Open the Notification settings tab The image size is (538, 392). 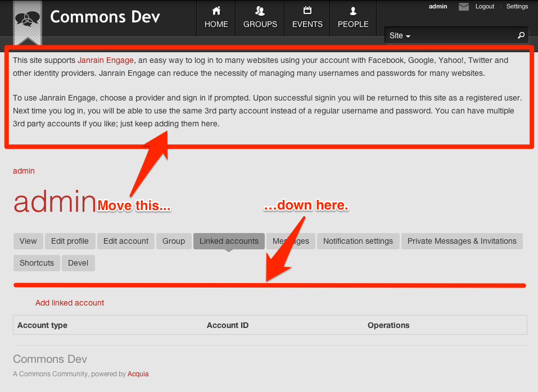pos(358,241)
